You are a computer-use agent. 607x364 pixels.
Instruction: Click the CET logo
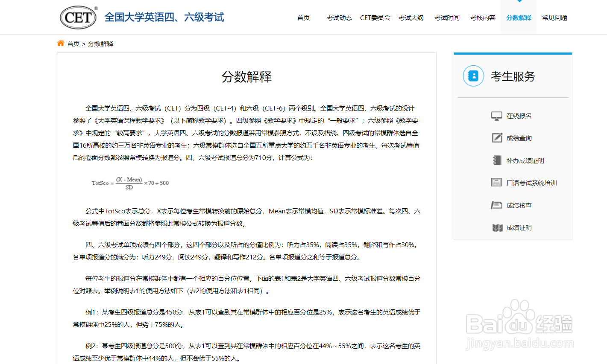79,17
